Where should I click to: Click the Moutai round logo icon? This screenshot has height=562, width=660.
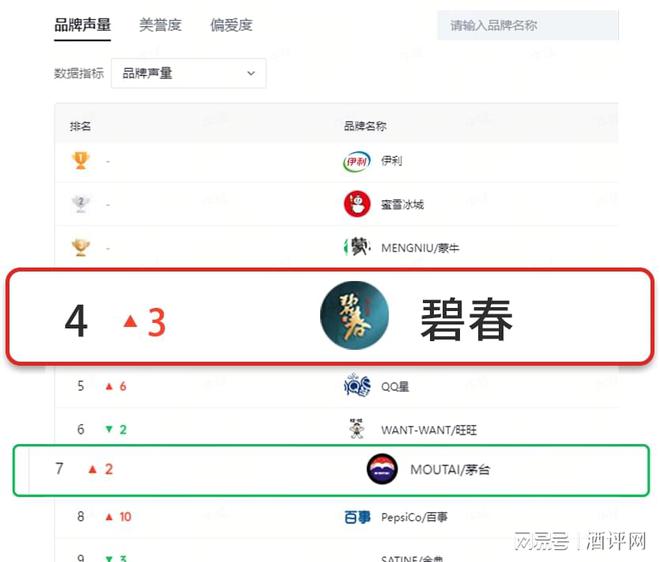382,469
